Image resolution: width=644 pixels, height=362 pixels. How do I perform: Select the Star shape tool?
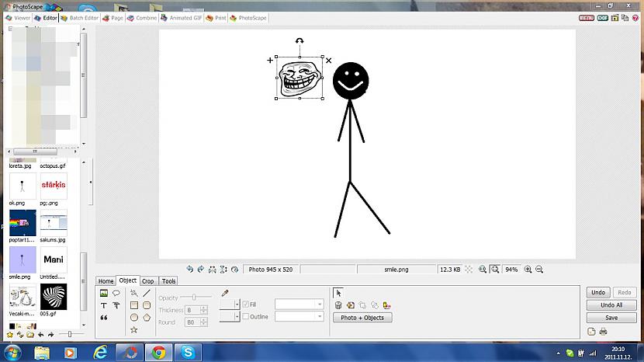(x=134, y=330)
